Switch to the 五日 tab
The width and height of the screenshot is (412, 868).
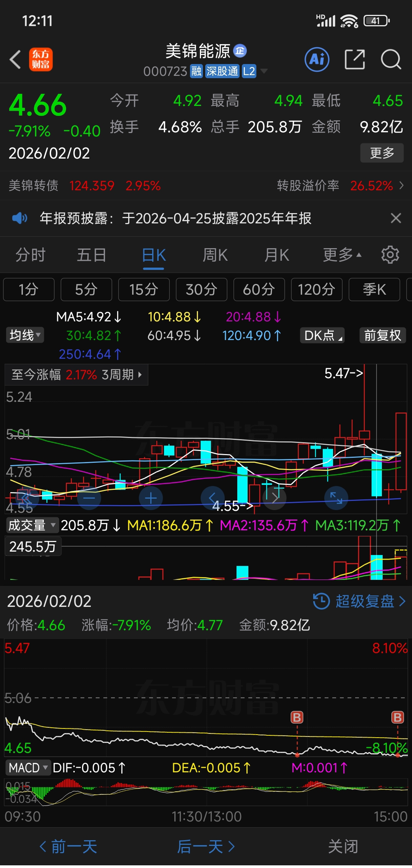92,255
